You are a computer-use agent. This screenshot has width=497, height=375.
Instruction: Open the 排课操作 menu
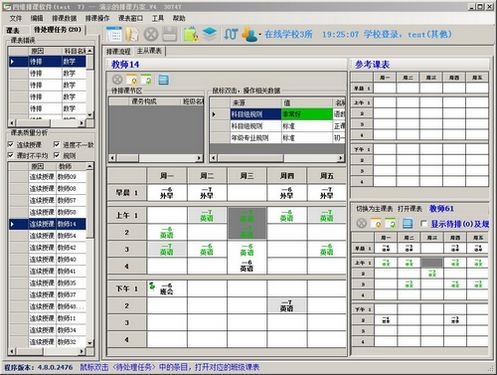[97, 18]
